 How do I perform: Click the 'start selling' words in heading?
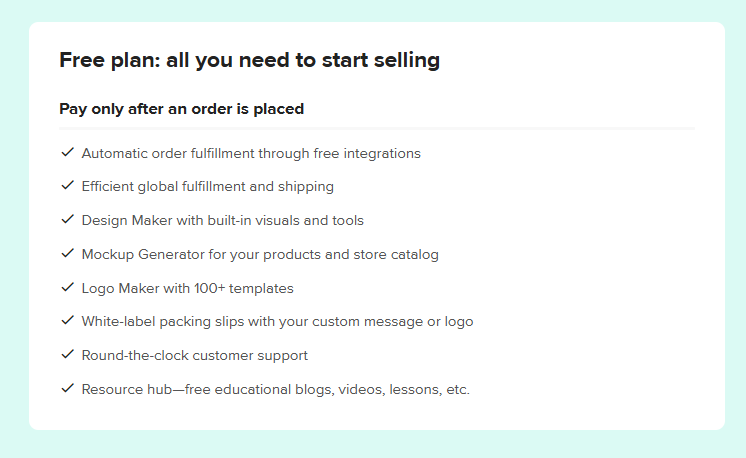381,60
